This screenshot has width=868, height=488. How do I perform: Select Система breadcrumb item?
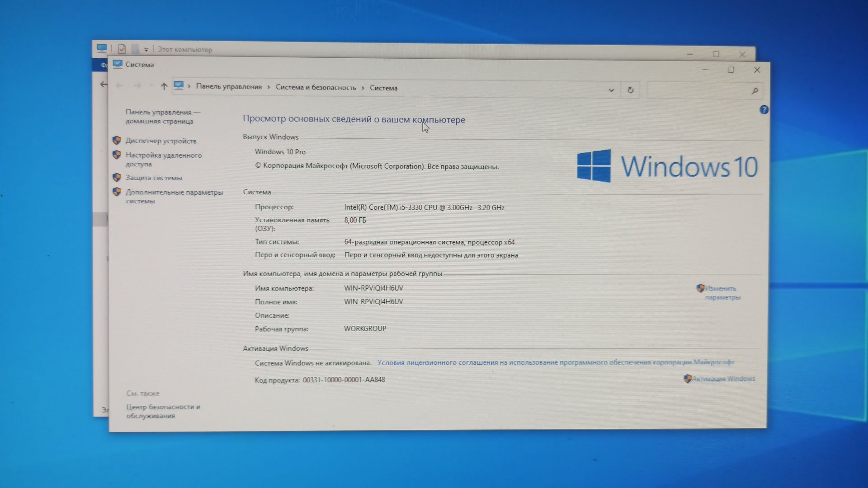click(x=383, y=88)
